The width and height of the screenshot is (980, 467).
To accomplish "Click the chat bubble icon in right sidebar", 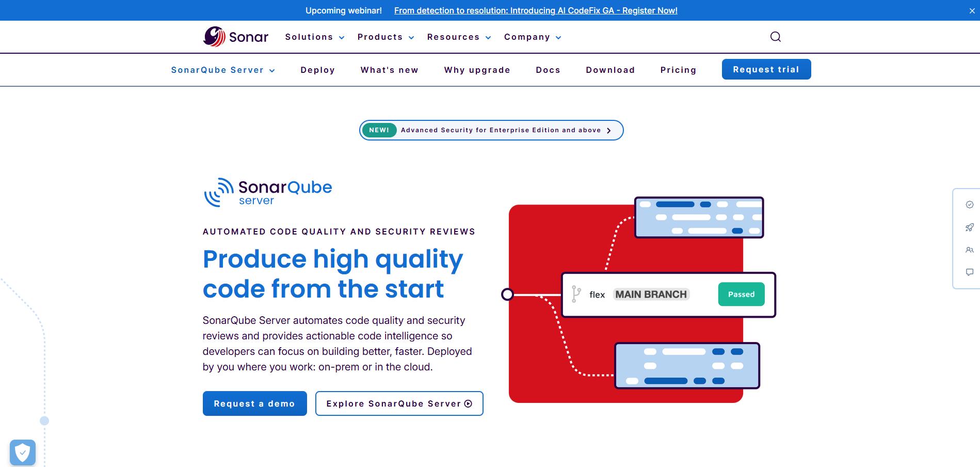I will 970,272.
